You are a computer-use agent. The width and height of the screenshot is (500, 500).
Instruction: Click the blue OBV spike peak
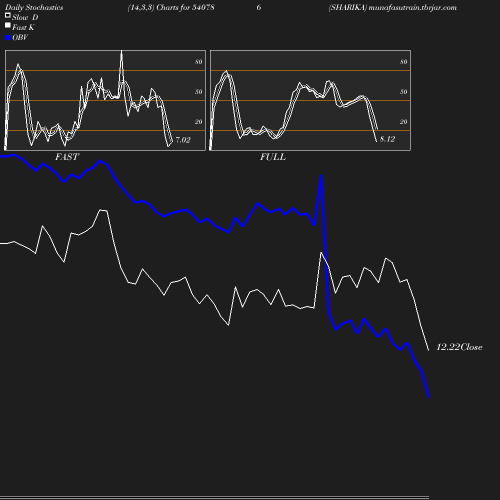coord(321,175)
